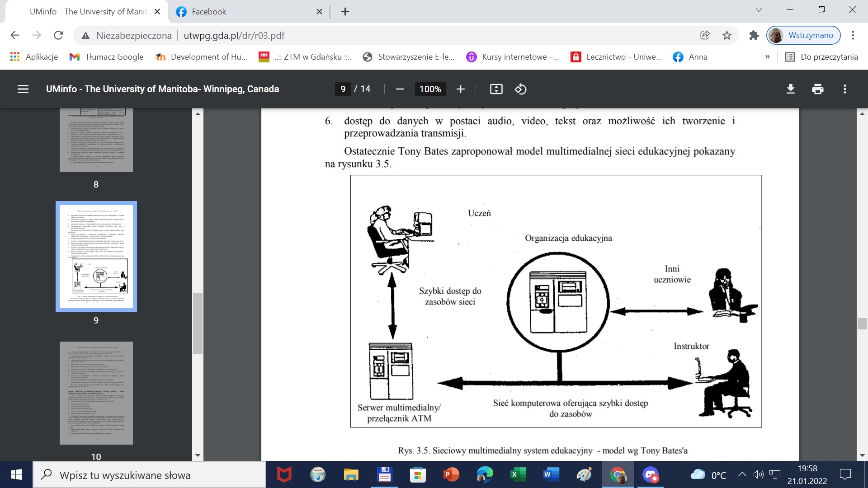Click the Wstrzymano profile button
The width and height of the screenshot is (868, 488).
(803, 35)
